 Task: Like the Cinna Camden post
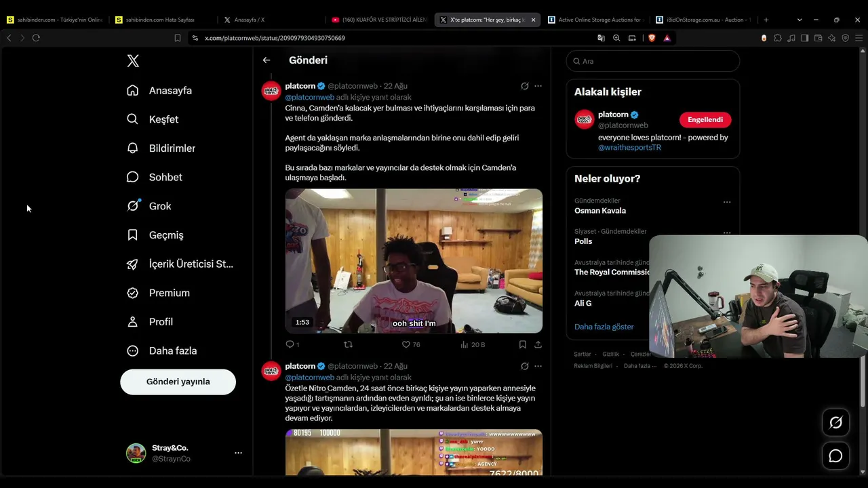410,344
